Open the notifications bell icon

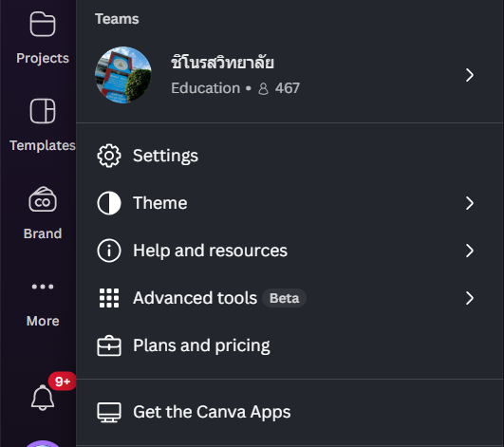(43, 398)
